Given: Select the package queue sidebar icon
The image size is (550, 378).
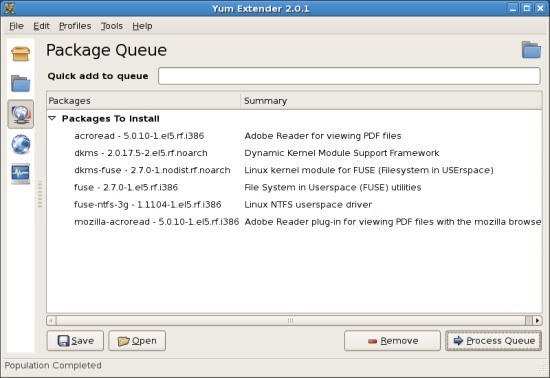Looking at the screenshot, I should pos(21,114).
